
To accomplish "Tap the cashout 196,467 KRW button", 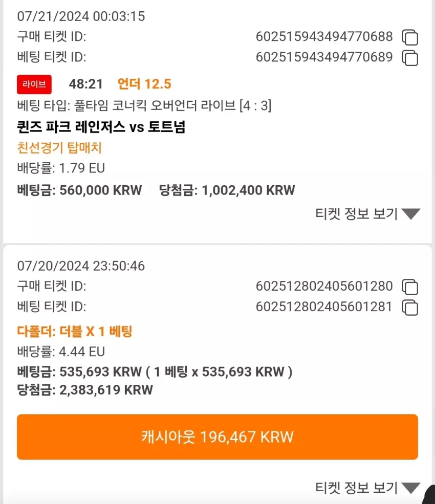I will (x=217, y=437).
